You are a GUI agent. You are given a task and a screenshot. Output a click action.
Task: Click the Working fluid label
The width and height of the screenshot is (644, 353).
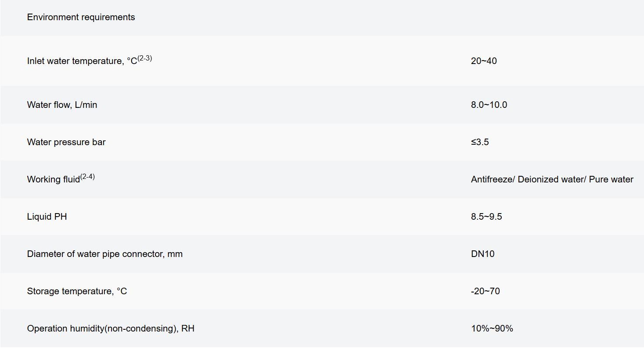[53, 179]
